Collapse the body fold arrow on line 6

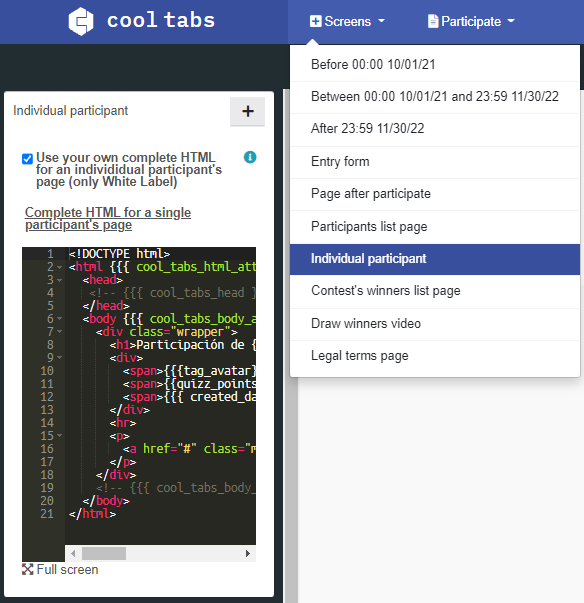pos(60,318)
